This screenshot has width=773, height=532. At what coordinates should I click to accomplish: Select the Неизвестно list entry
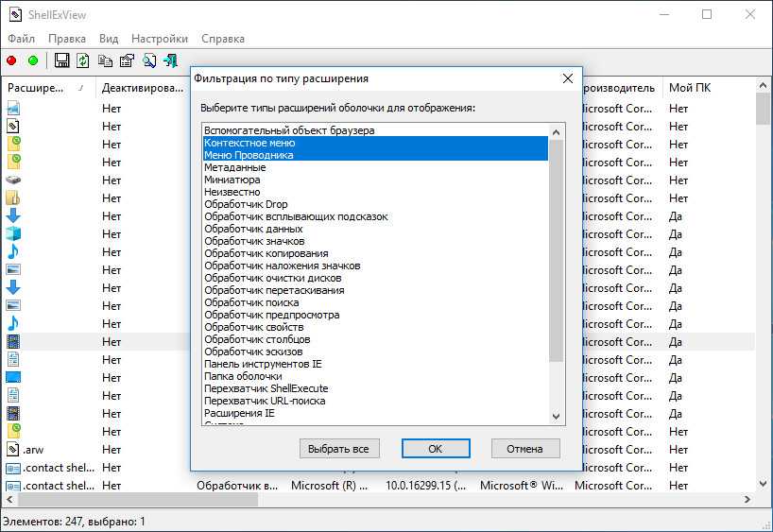[375, 192]
